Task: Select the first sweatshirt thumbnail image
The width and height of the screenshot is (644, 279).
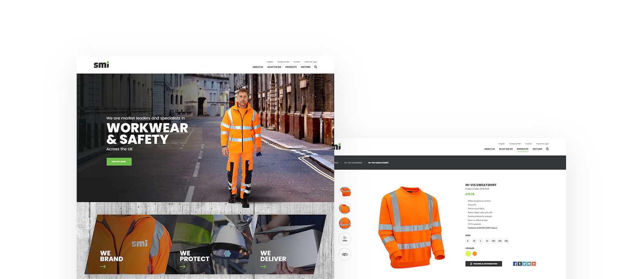Action: (x=345, y=192)
